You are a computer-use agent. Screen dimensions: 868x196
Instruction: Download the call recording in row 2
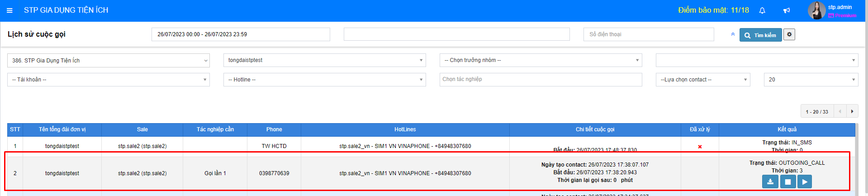[x=770, y=182]
